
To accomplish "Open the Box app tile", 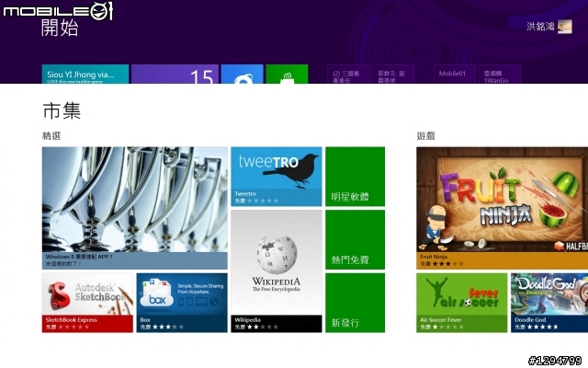I will pyautogui.click(x=182, y=303).
